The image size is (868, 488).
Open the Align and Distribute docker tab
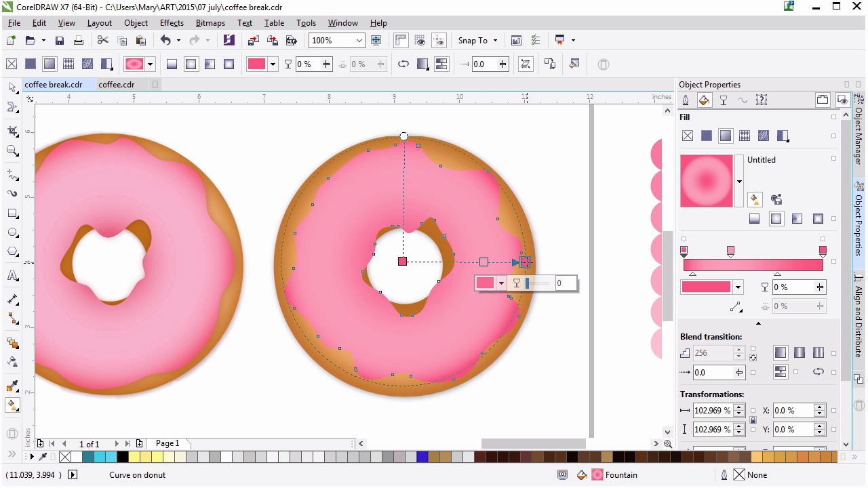859,315
